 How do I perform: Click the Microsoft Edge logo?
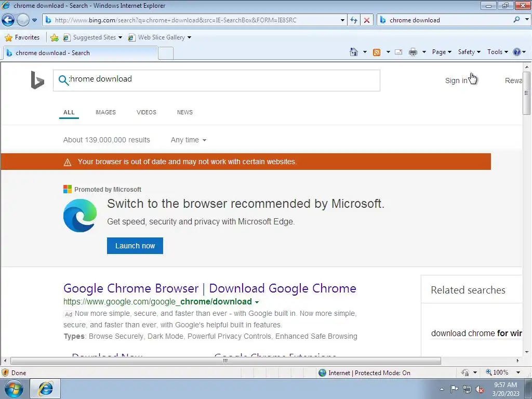coord(79,216)
